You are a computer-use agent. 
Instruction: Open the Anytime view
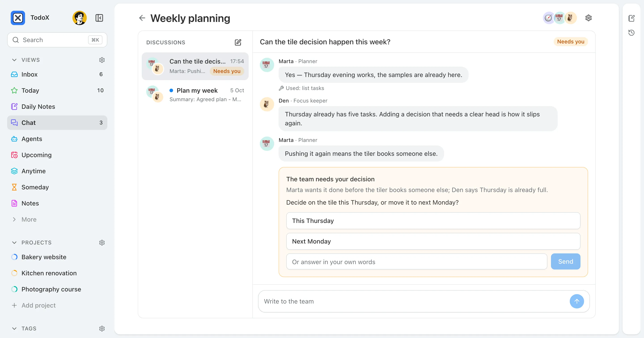point(57,171)
